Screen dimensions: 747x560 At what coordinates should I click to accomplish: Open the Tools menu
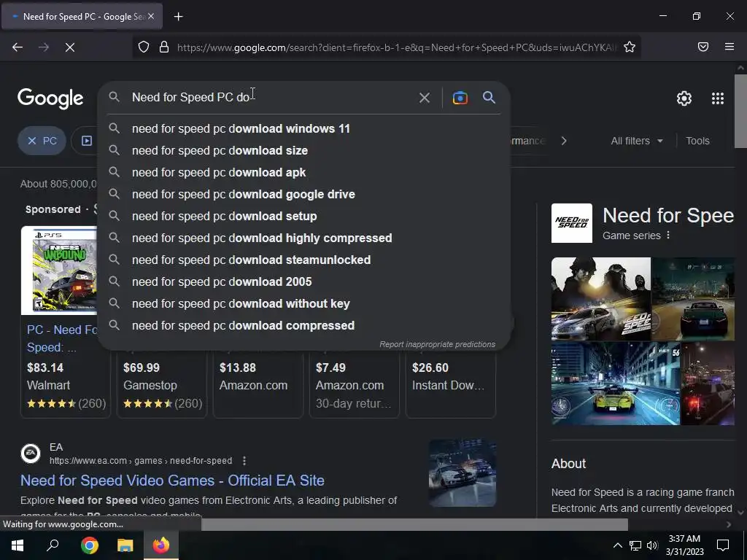tap(697, 141)
